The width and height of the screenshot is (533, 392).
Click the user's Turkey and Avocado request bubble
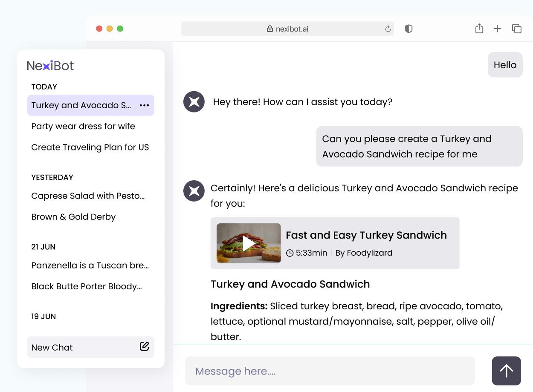(x=419, y=146)
